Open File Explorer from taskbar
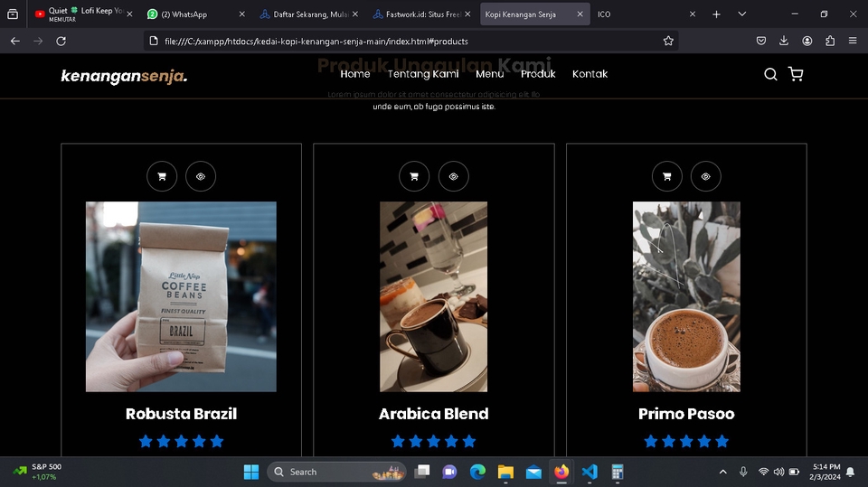This screenshot has height=487, width=868. [505, 472]
